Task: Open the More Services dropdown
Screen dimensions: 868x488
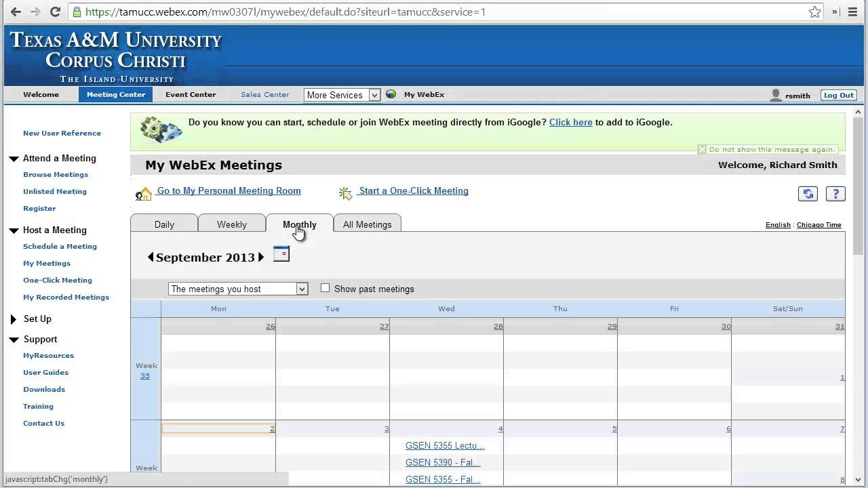Action: (342, 95)
